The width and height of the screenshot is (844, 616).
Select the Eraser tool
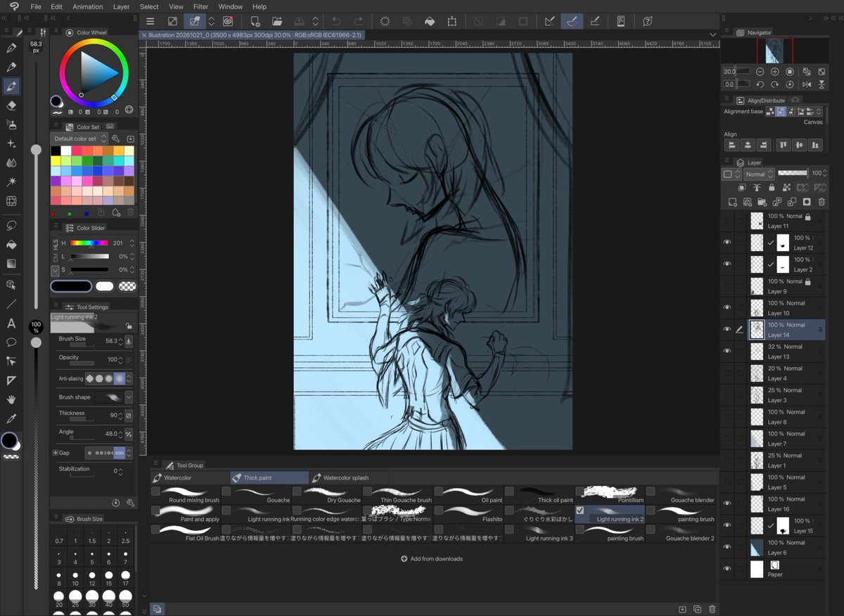pos(11,105)
